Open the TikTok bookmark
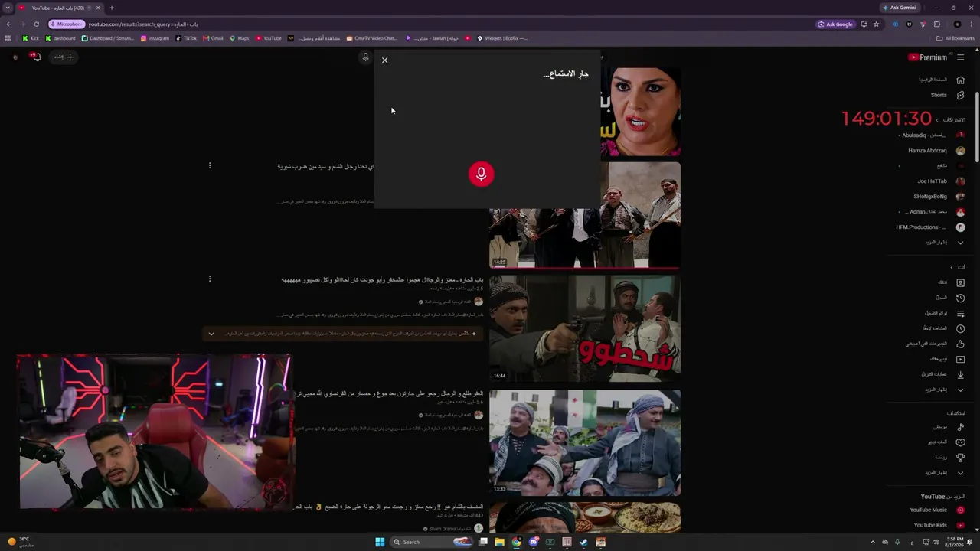This screenshot has width=980, height=551. (x=185, y=38)
